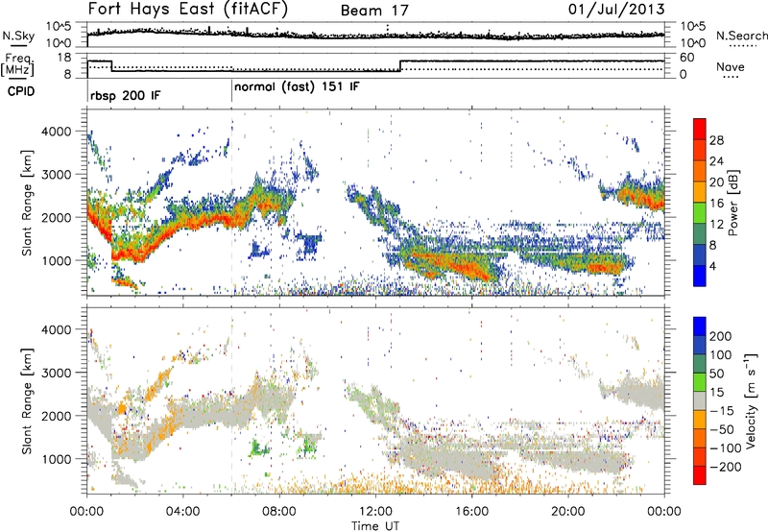Click the CPID change marker line at 06:00
The height and width of the screenshot is (532, 768).
coord(231,91)
